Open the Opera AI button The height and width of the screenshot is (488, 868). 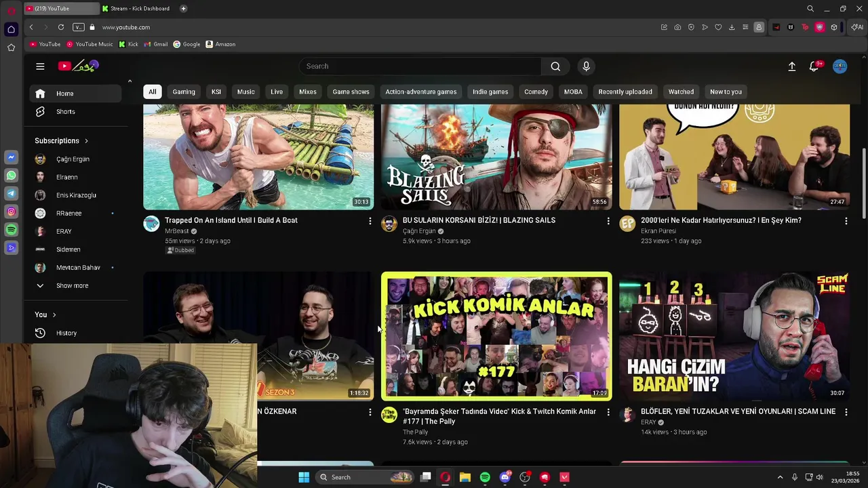pyautogui.click(x=857, y=27)
